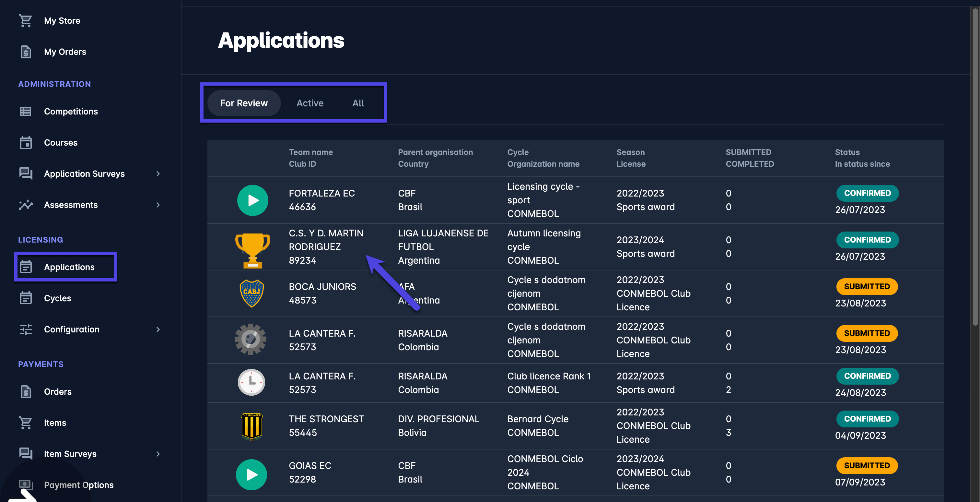Click the CONFIRMED badge for Fortaleza EC
The image size is (980, 502).
pyautogui.click(x=867, y=193)
